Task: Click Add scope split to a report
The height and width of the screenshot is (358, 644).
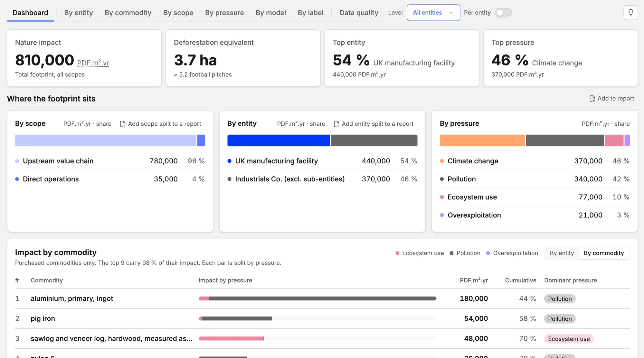Action: coord(160,124)
